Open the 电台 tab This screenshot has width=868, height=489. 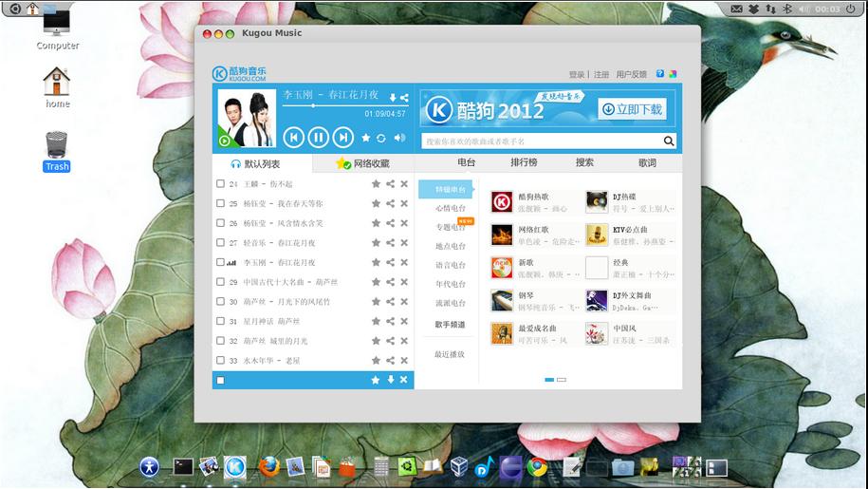click(x=466, y=162)
